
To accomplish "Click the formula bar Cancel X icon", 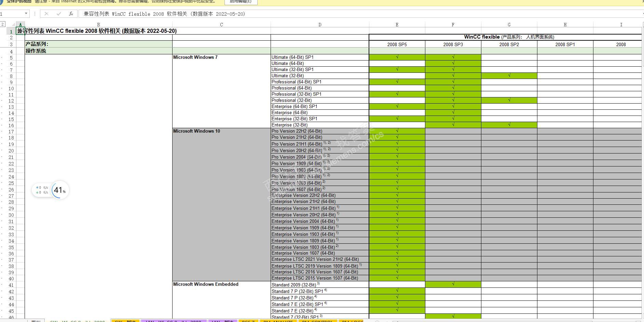I will coord(46,14).
